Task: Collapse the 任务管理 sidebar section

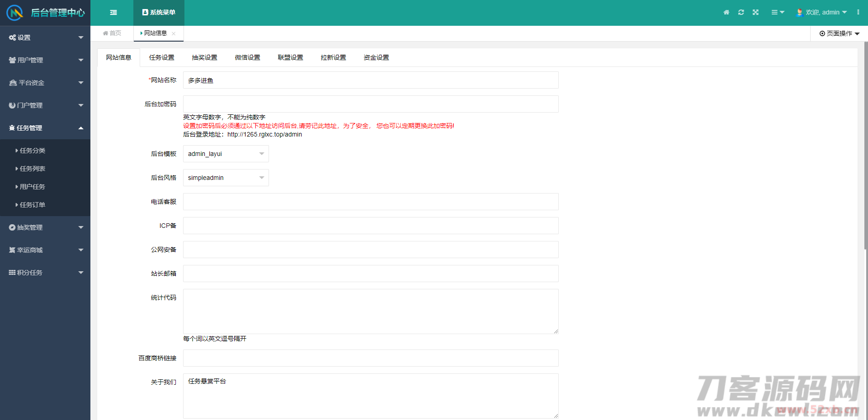Action: [45, 128]
